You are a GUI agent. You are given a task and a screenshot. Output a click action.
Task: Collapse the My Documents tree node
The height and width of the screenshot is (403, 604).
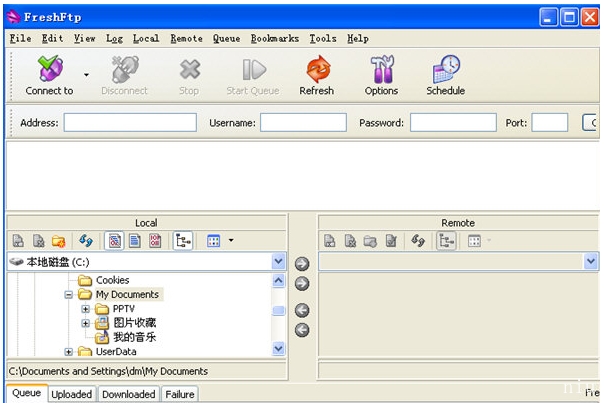(x=68, y=295)
